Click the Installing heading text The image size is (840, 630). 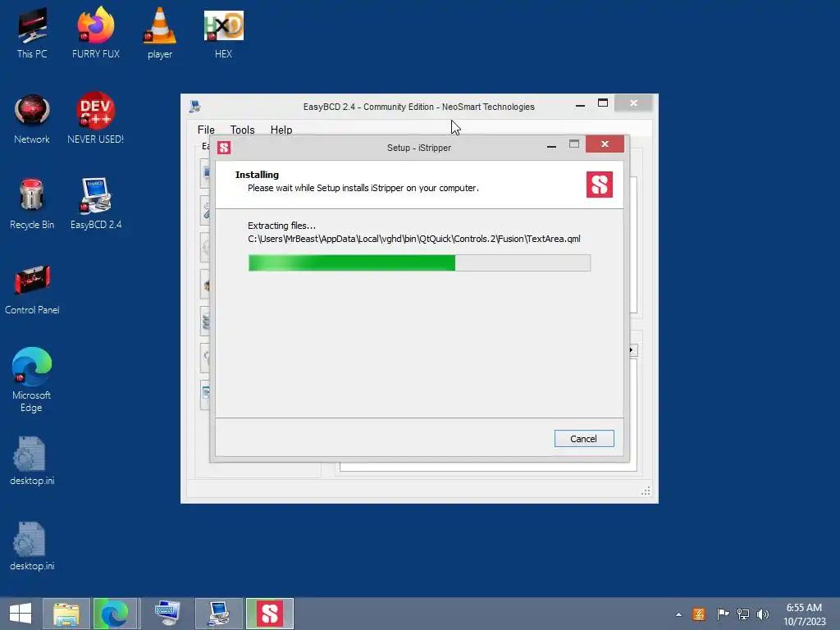(257, 175)
